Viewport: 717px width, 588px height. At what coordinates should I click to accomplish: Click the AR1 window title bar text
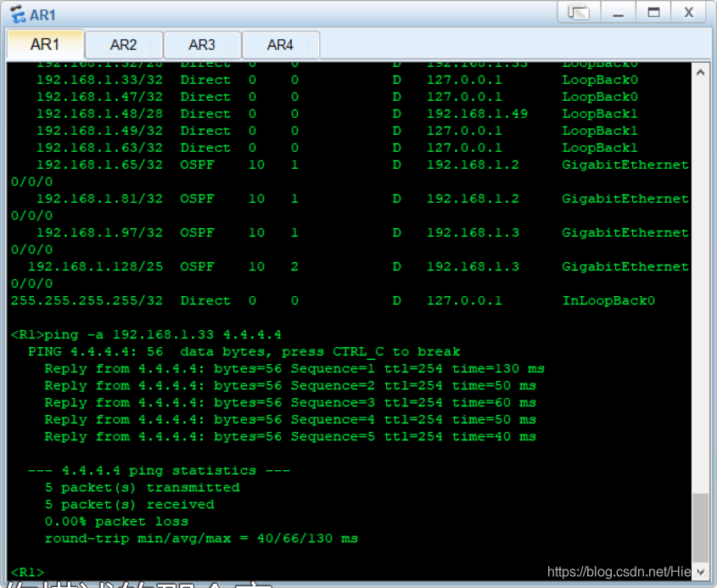click(42, 14)
